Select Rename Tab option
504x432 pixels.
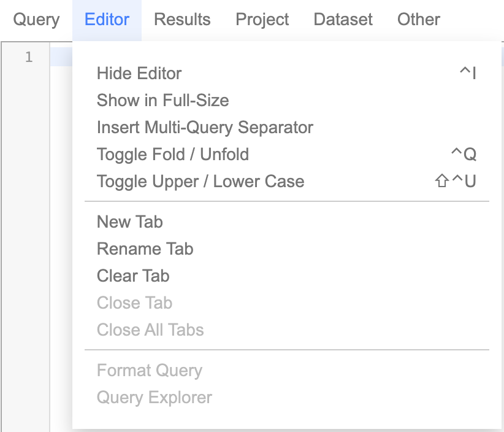point(145,249)
